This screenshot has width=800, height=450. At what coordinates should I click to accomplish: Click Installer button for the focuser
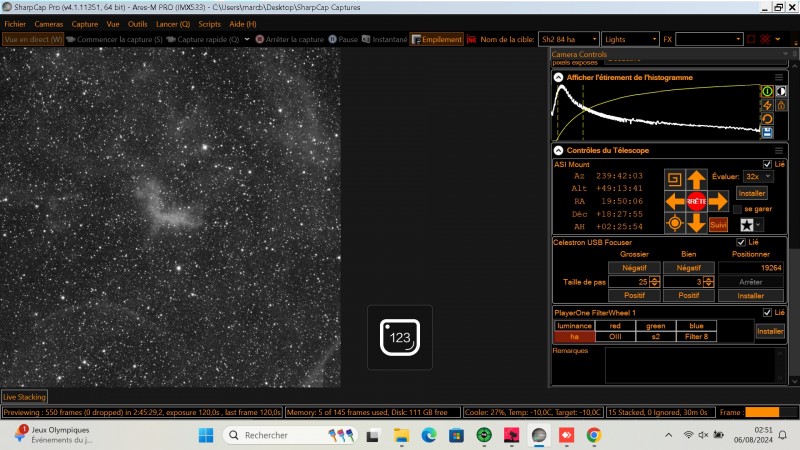(x=751, y=295)
